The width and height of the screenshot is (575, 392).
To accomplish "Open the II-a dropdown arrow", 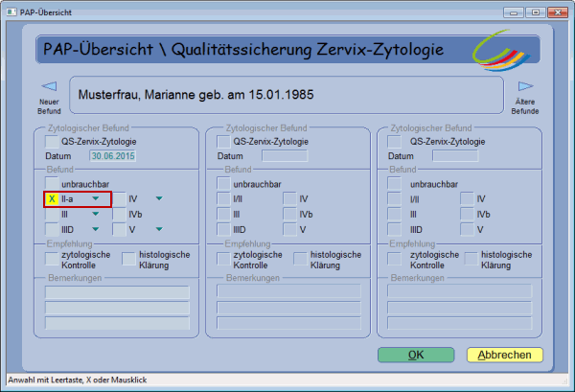I will tap(96, 199).
